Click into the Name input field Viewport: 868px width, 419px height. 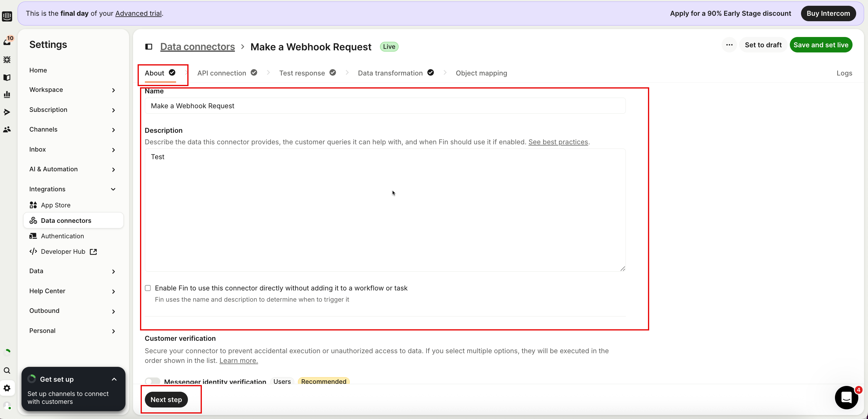(385, 106)
